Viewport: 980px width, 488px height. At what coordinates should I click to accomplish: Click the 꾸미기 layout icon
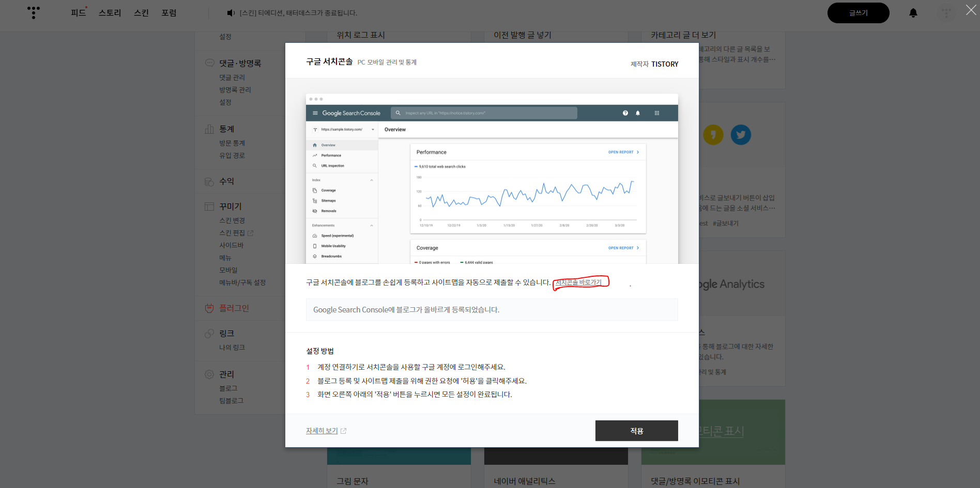209,206
